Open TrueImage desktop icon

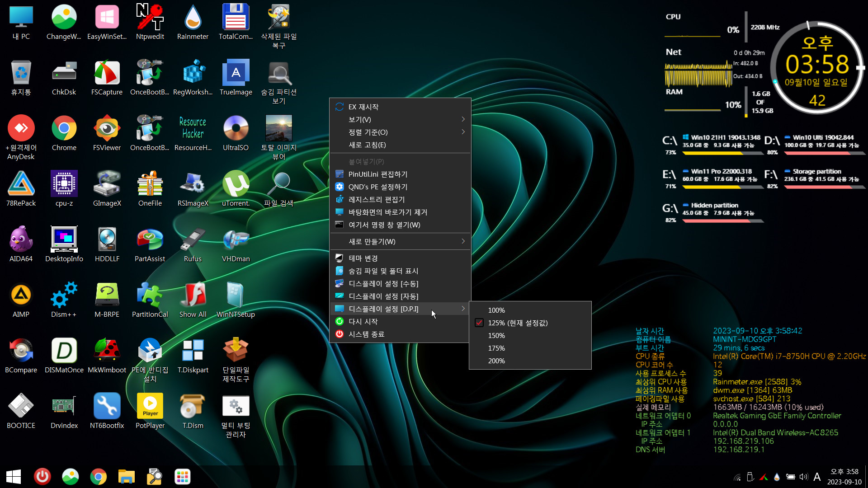(236, 77)
